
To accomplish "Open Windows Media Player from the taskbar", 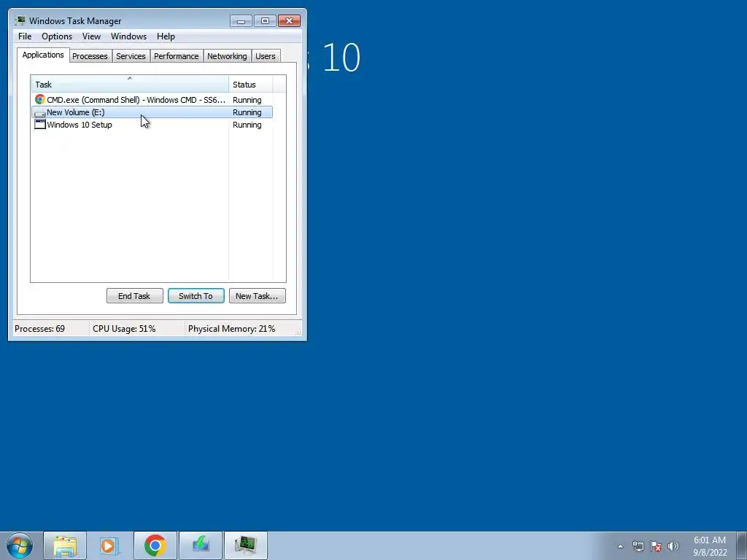I will [x=109, y=545].
